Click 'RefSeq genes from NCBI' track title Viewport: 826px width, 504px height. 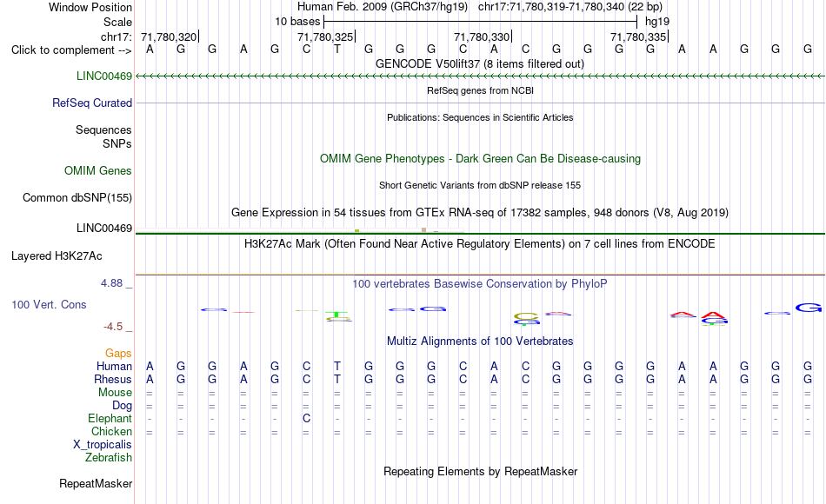pos(481,90)
